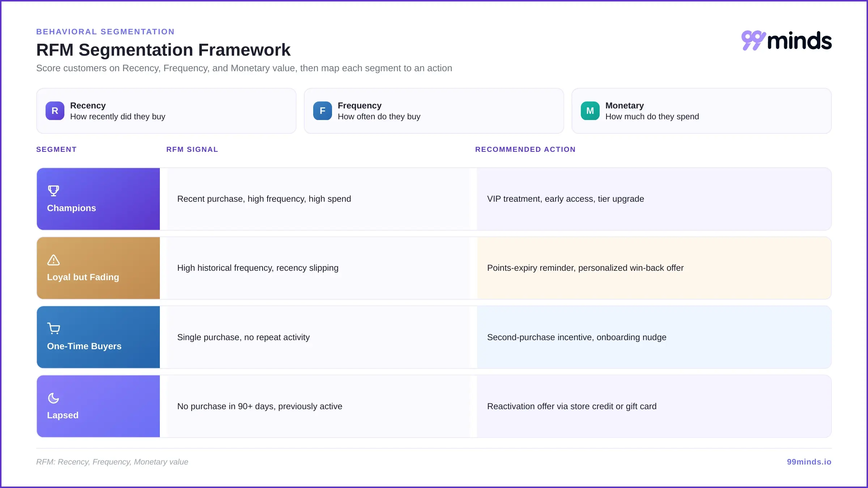
Task: Click the BEHAVIORAL SEGMENTATION overline text
Action: pos(105,31)
